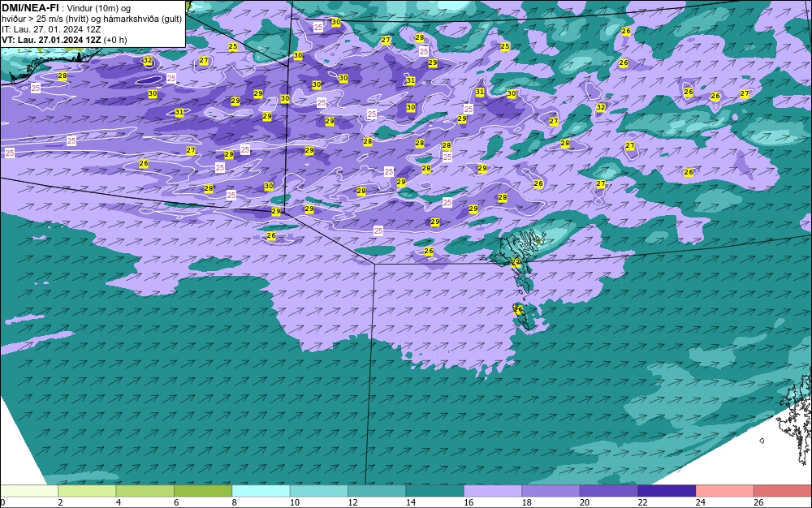Image resolution: width=812 pixels, height=508 pixels.
Task: Select the dark teal 14–16 m/s legend swatch
Action: [435, 491]
